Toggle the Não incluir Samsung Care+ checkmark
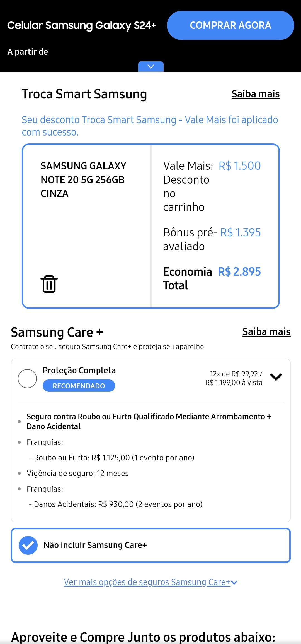This screenshot has width=301, height=644. click(x=28, y=545)
